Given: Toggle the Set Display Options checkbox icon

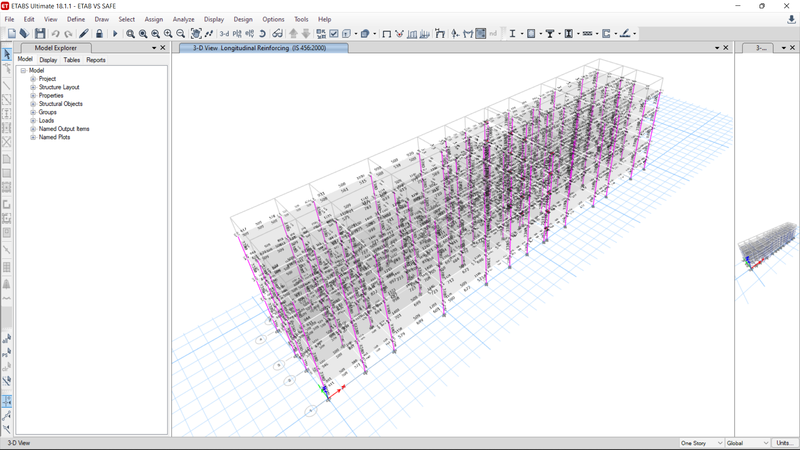Looking at the screenshot, I should (x=334, y=34).
